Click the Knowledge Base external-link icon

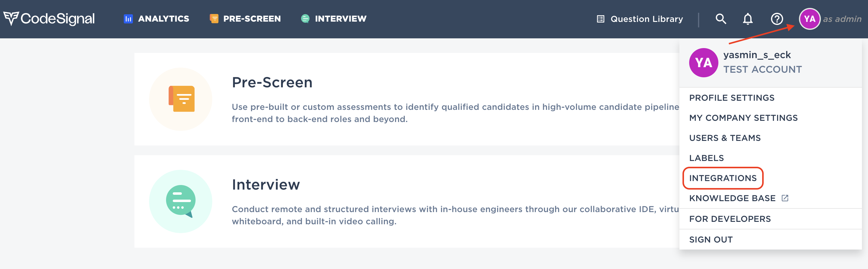786,198
